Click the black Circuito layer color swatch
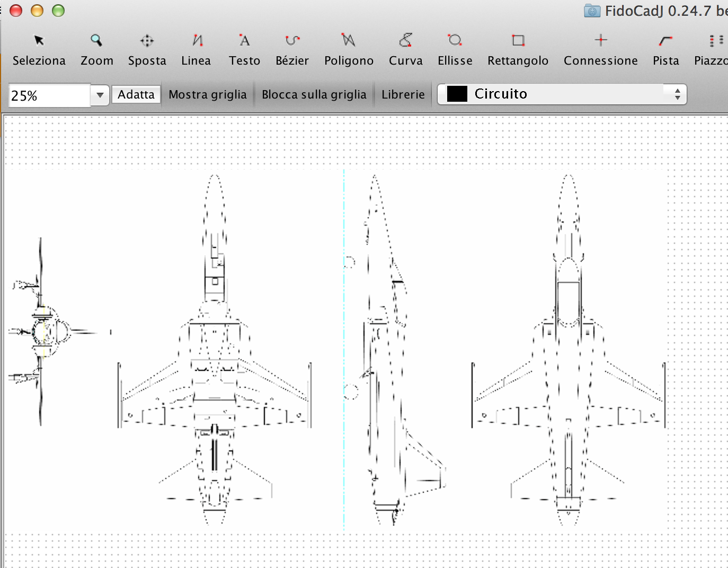The image size is (728, 568). coord(457,94)
